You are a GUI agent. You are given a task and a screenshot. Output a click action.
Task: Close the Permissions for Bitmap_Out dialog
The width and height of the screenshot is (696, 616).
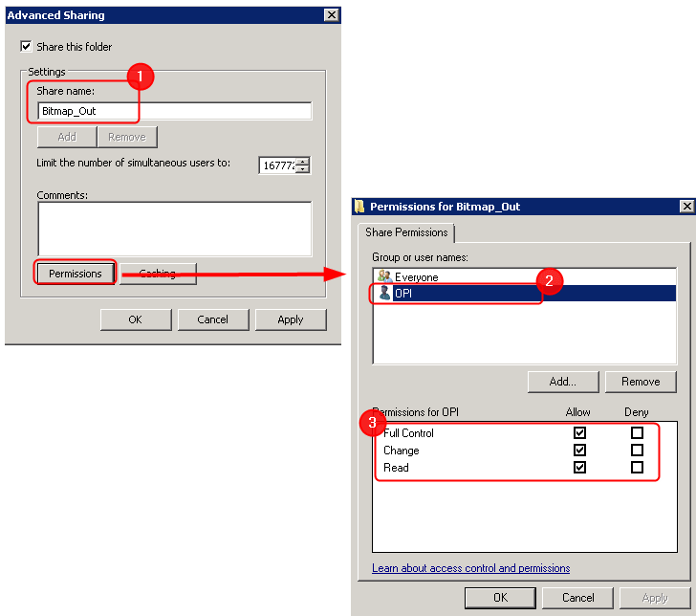[x=685, y=207]
